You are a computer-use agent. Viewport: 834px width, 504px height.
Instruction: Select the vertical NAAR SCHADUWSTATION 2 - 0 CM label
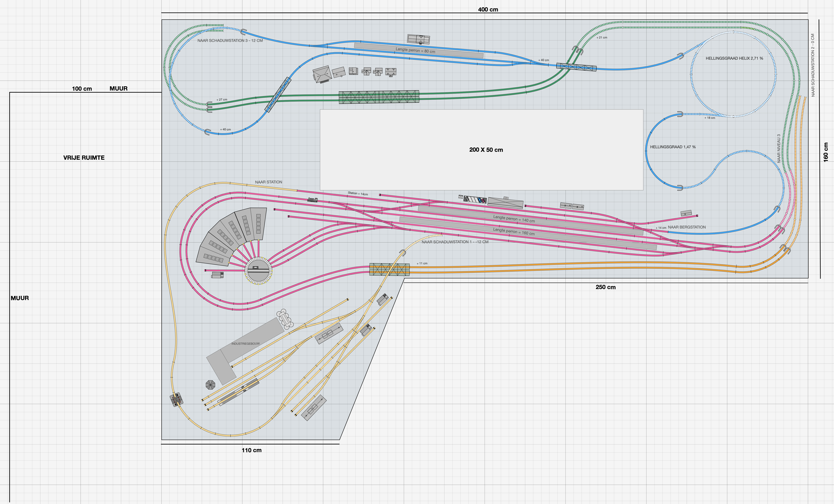click(x=813, y=65)
